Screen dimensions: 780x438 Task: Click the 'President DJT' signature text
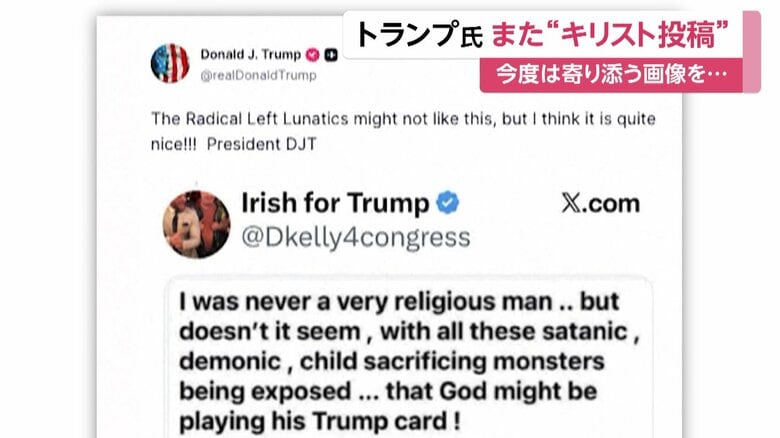262,144
